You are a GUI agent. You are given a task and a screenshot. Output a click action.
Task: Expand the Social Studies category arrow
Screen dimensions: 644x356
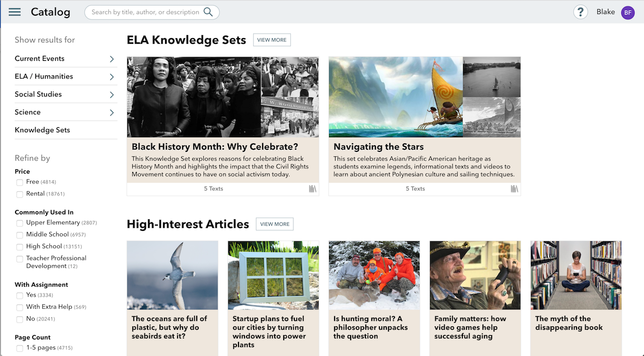tap(112, 95)
